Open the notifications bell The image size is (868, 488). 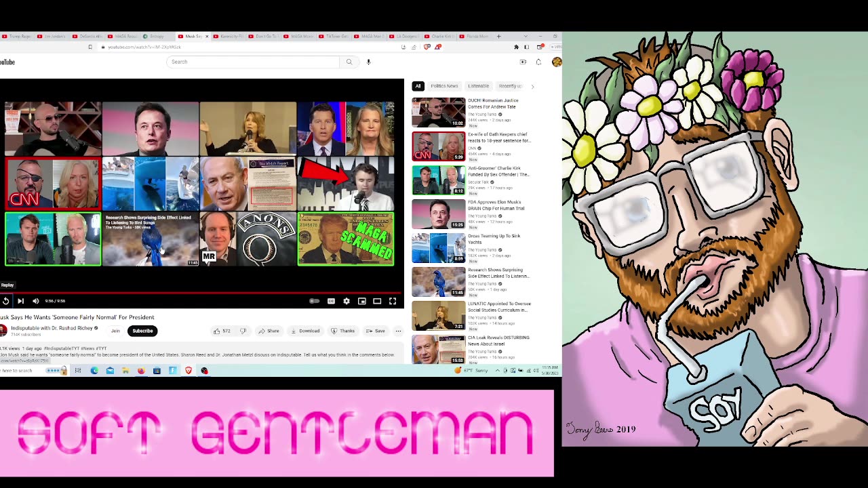538,62
